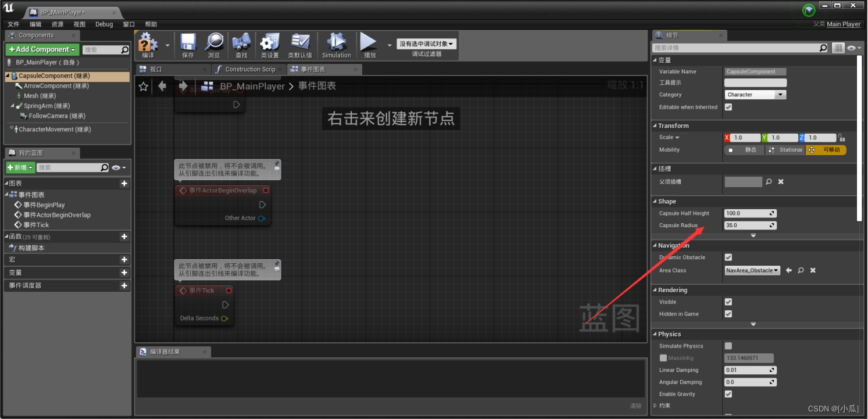
Task: Toggle the Visible checkbox under Rendering
Action: coord(728,302)
